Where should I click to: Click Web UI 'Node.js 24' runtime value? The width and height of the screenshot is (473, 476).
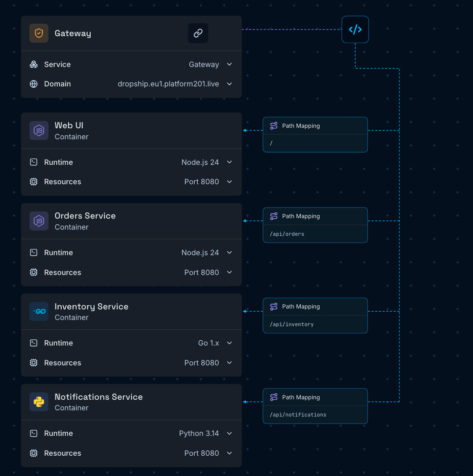coord(200,162)
